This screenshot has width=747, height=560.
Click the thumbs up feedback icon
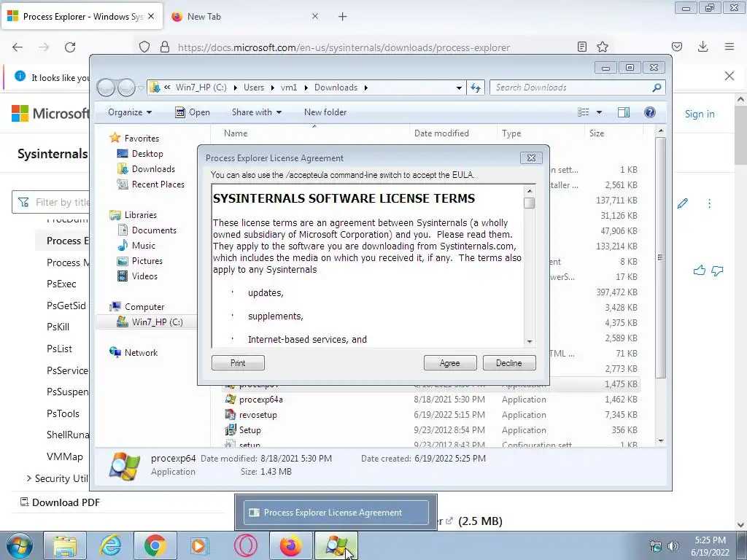700,271
